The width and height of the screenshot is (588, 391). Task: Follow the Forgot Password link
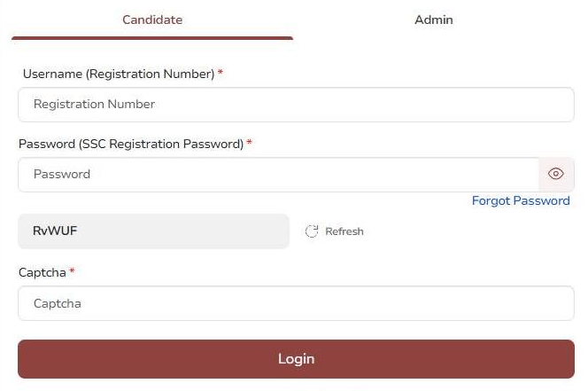(521, 200)
